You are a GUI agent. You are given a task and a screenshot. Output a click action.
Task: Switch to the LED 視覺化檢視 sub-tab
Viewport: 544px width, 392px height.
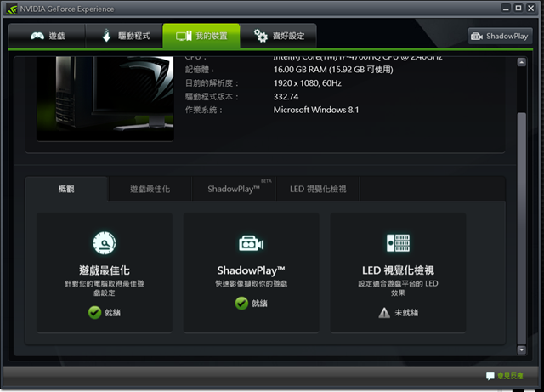(318, 189)
